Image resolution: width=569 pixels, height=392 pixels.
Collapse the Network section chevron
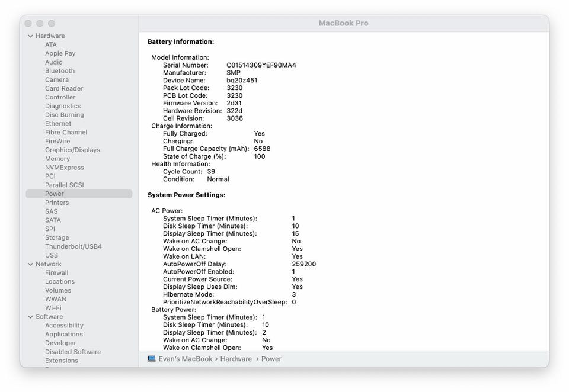(x=30, y=264)
